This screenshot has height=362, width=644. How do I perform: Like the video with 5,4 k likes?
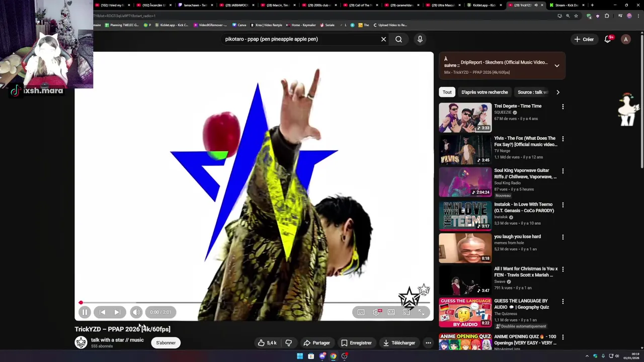[267, 343]
